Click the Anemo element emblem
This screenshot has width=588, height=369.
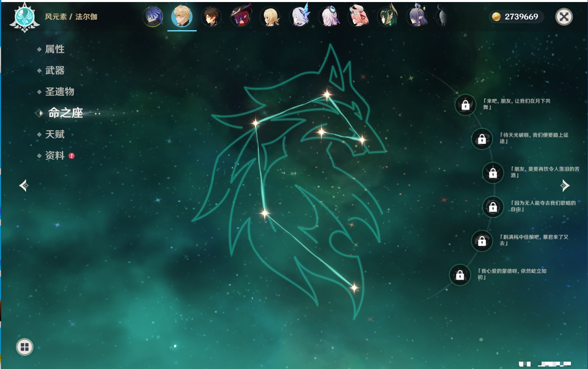pos(24,18)
